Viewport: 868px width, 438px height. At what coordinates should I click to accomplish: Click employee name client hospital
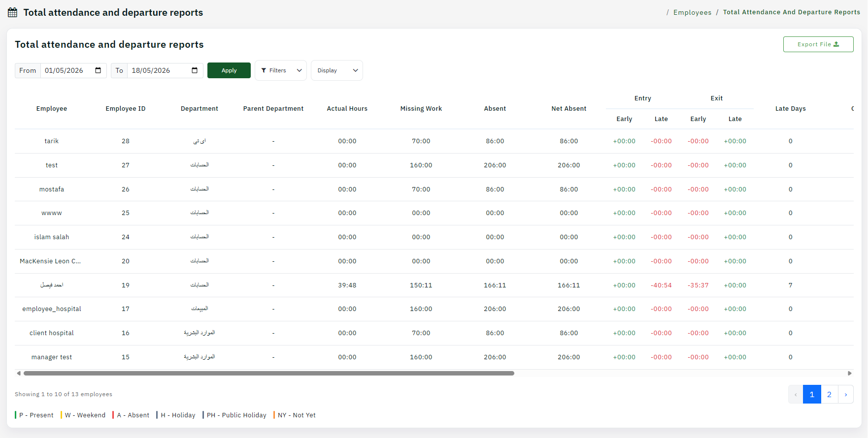coord(52,333)
